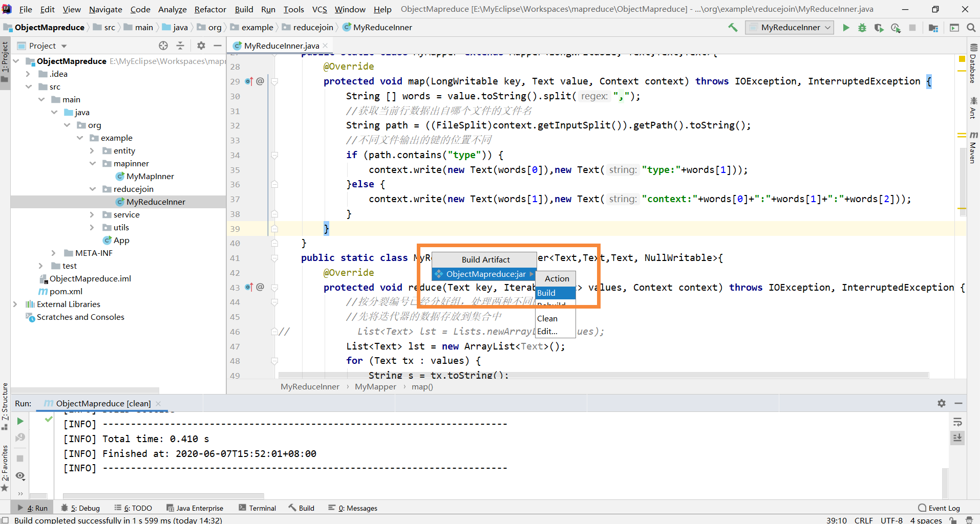Screen dimensions: 980x524
Task: Toggle soft-wrap in Run console
Action: tap(957, 422)
